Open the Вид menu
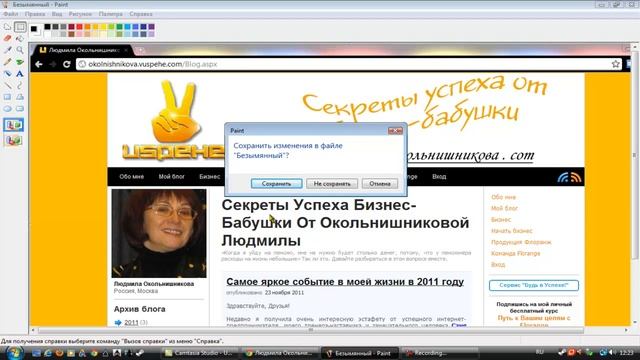640x360 pixels. pos(57,14)
